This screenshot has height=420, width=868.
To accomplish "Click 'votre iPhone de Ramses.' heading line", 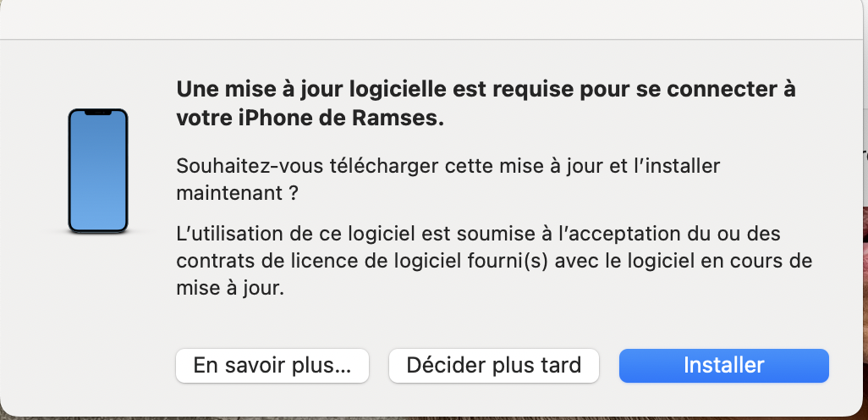I will (x=310, y=119).
